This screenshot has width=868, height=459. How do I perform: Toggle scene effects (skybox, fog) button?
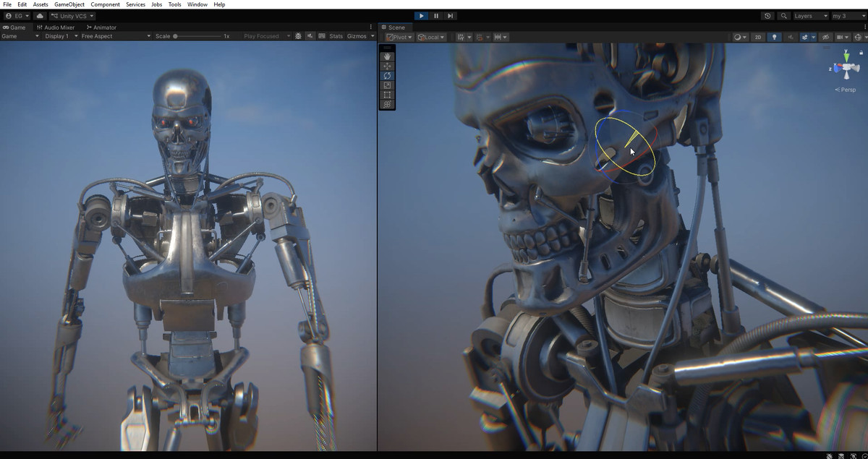[804, 37]
